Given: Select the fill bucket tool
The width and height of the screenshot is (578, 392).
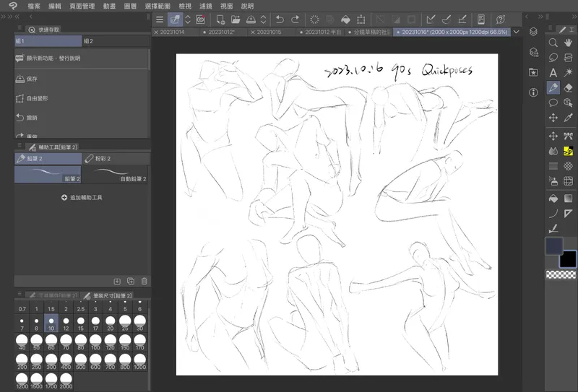Looking at the screenshot, I should click(553, 198).
